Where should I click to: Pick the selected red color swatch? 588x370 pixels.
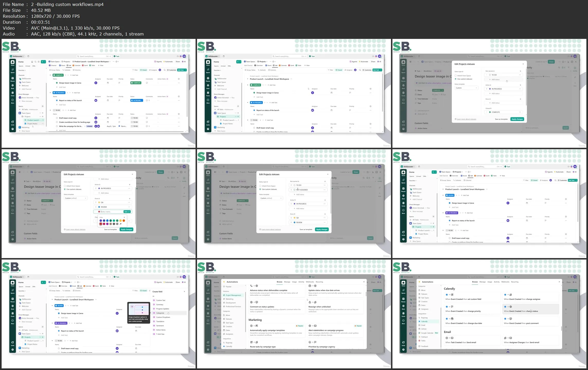(101, 224)
